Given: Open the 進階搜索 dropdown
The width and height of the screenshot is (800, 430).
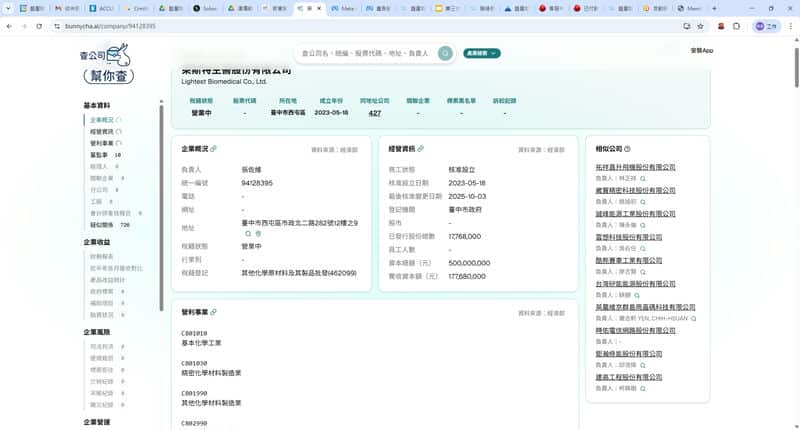Looking at the screenshot, I should 480,53.
